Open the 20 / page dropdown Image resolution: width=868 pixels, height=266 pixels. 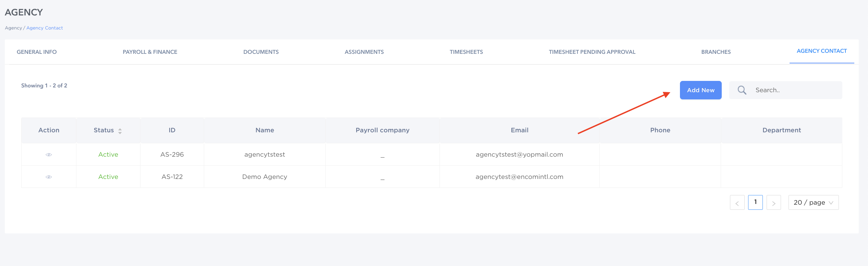pyautogui.click(x=814, y=203)
